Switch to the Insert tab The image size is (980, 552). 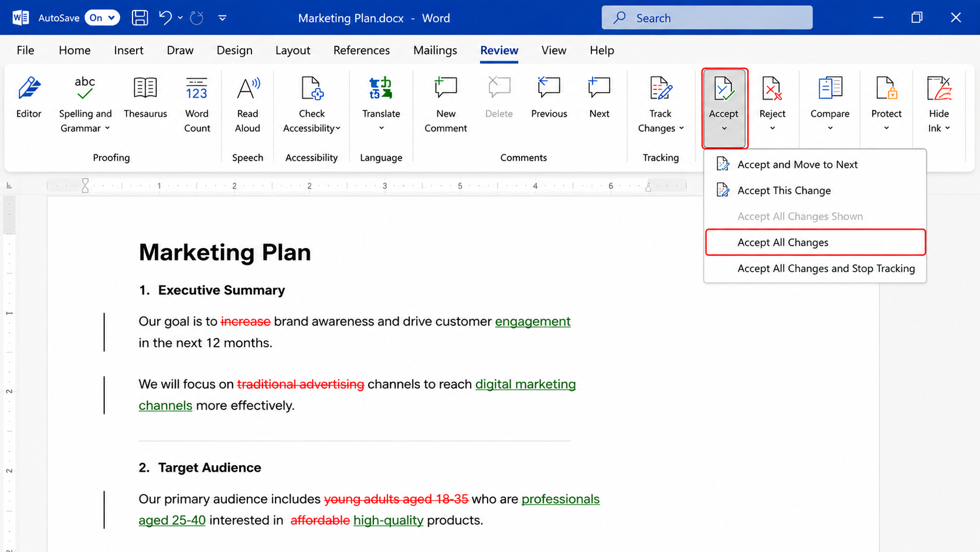click(x=128, y=50)
